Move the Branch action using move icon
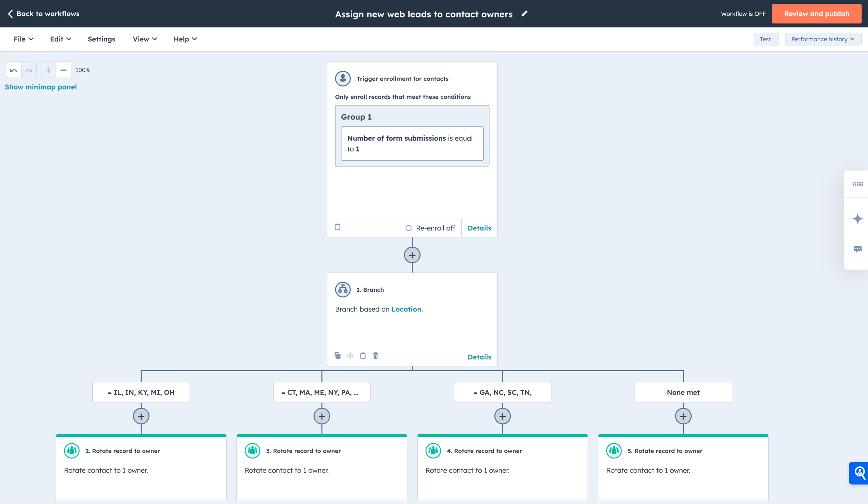Screen dimensions: 868x504 pyautogui.click(x=350, y=356)
